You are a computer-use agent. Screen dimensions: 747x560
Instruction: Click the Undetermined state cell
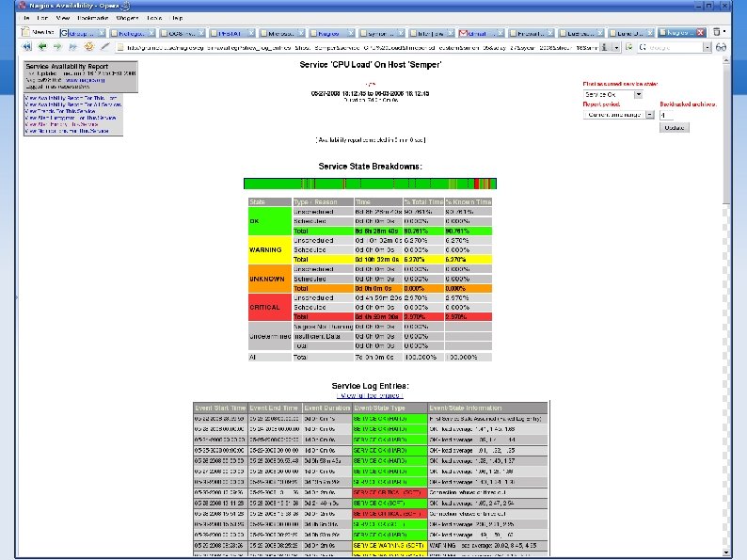(270, 336)
